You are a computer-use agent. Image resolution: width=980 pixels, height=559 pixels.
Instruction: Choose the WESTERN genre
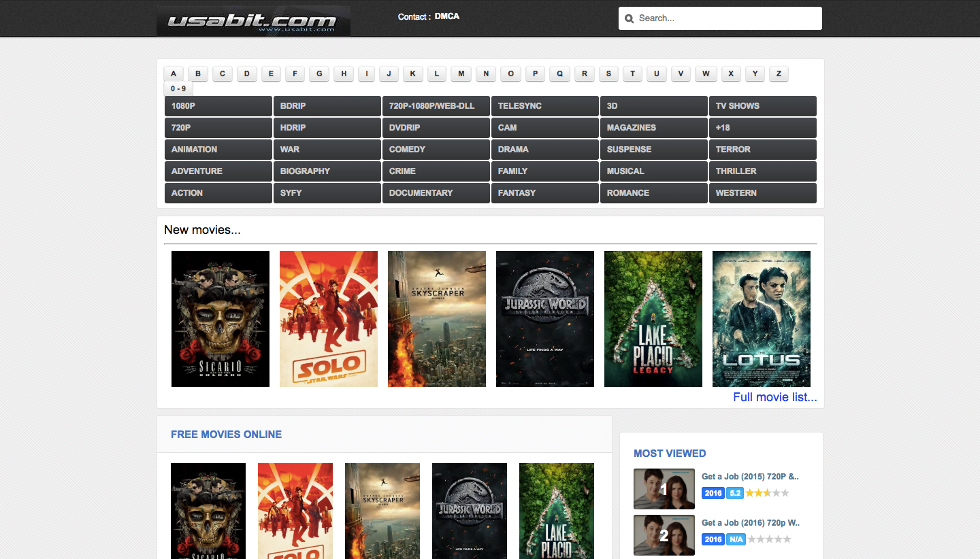click(763, 193)
